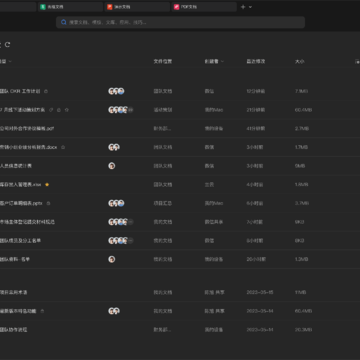Switch to the green spreadsheet tab

click(x=70, y=7)
